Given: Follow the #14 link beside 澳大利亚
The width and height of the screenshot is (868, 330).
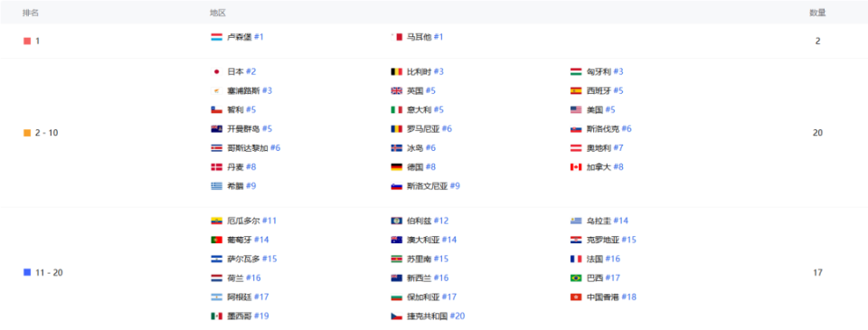Looking at the screenshot, I should pos(449,240).
